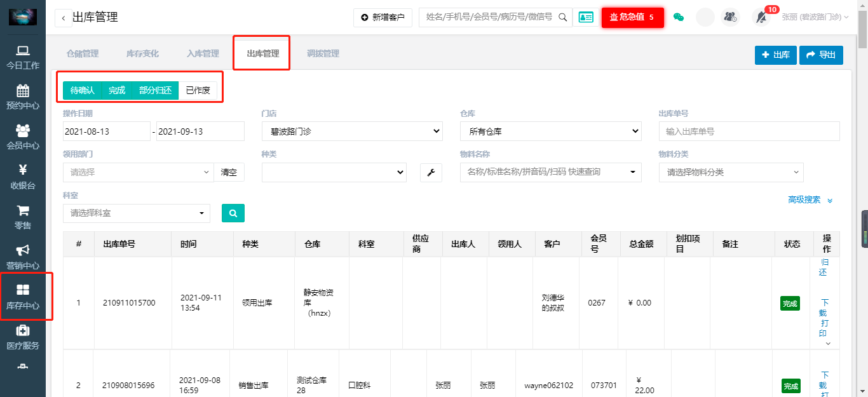Image resolution: width=868 pixels, height=397 pixels.
Task: Open the 门店 dropdown showing 碧波路门诊
Action: [352, 131]
